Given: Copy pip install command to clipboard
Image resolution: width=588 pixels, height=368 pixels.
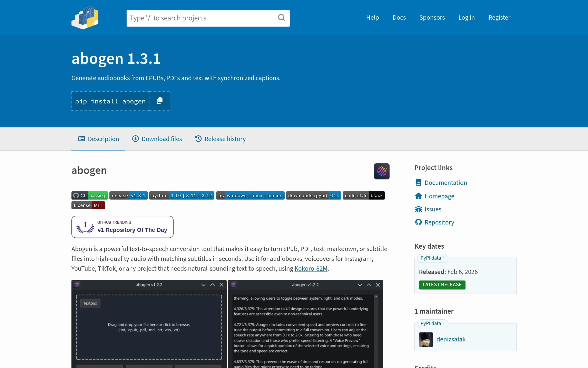Looking at the screenshot, I should coord(160,101).
